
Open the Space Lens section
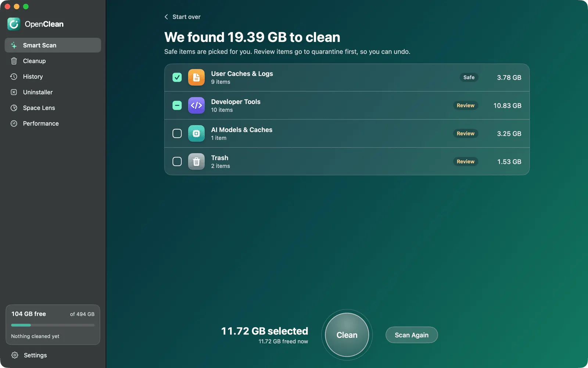click(x=53, y=108)
